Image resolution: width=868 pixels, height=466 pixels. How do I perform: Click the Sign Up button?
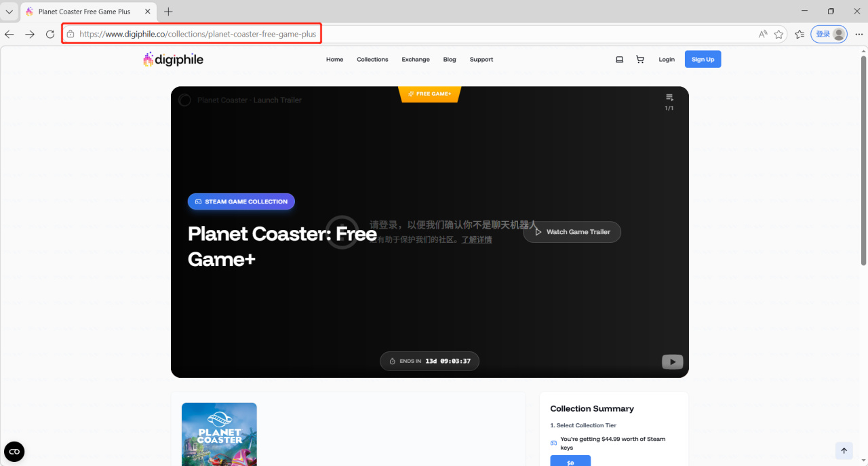(x=703, y=59)
